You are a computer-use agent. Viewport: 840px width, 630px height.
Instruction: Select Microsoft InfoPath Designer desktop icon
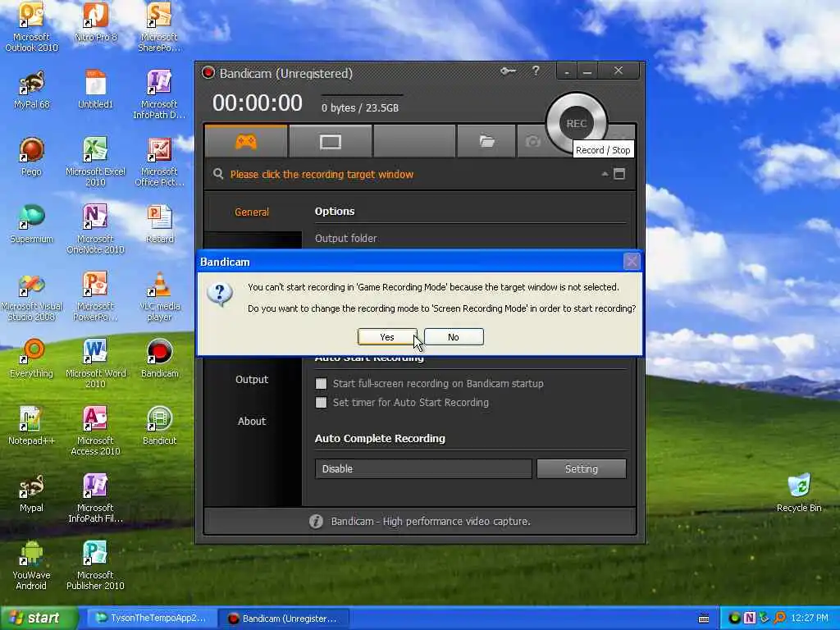(x=159, y=94)
